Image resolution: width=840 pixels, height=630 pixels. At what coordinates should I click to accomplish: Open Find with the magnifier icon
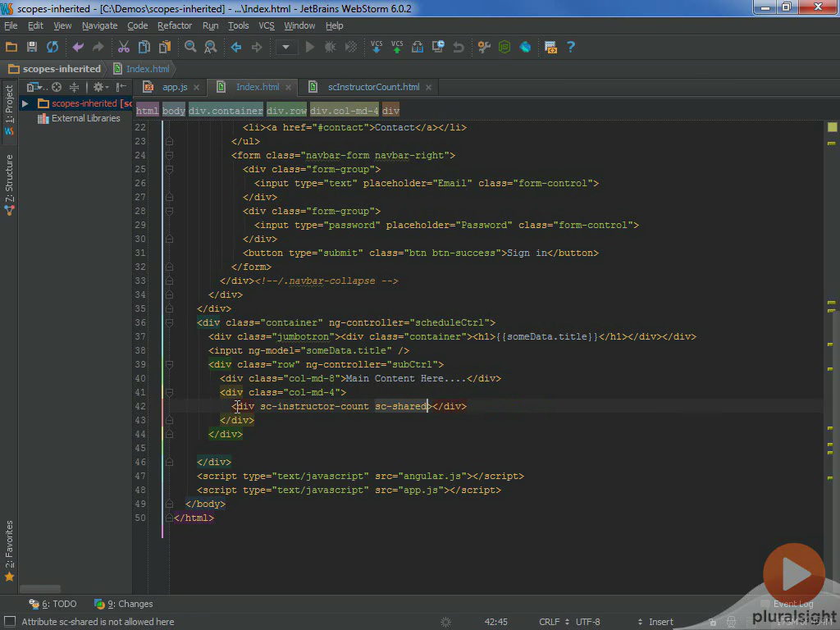click(x=190, y=47)
